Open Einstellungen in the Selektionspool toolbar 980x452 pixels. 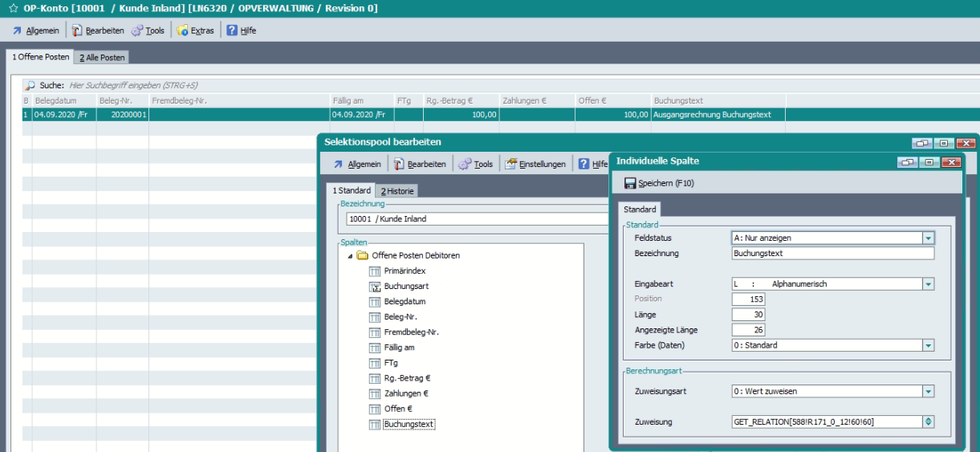point(535,165)
